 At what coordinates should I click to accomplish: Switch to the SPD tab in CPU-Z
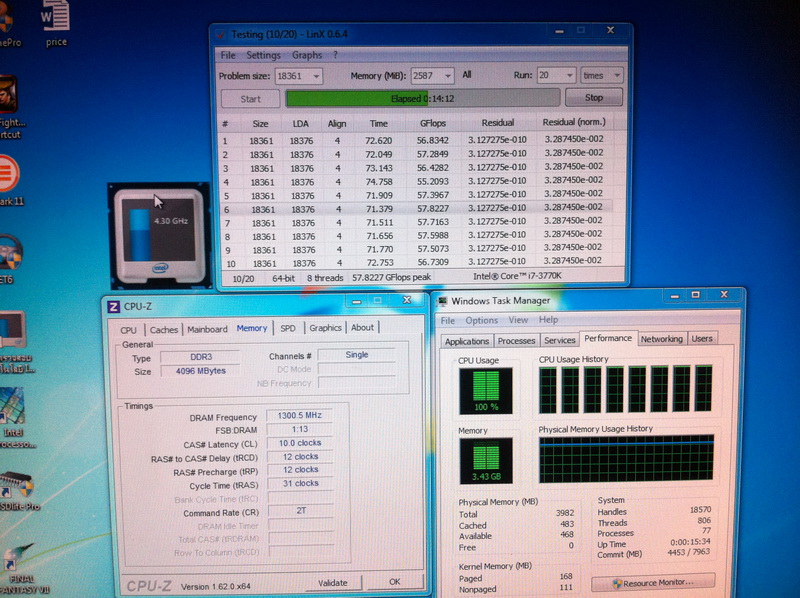point(287,328)
